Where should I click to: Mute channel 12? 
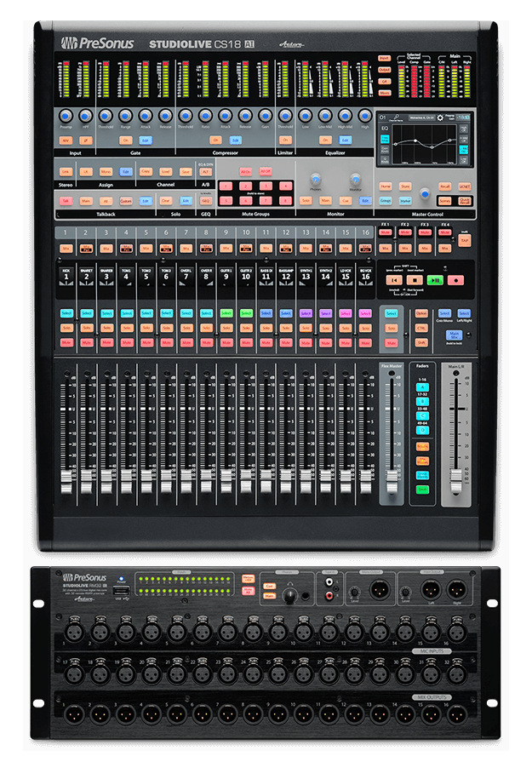tap(286, 342)
